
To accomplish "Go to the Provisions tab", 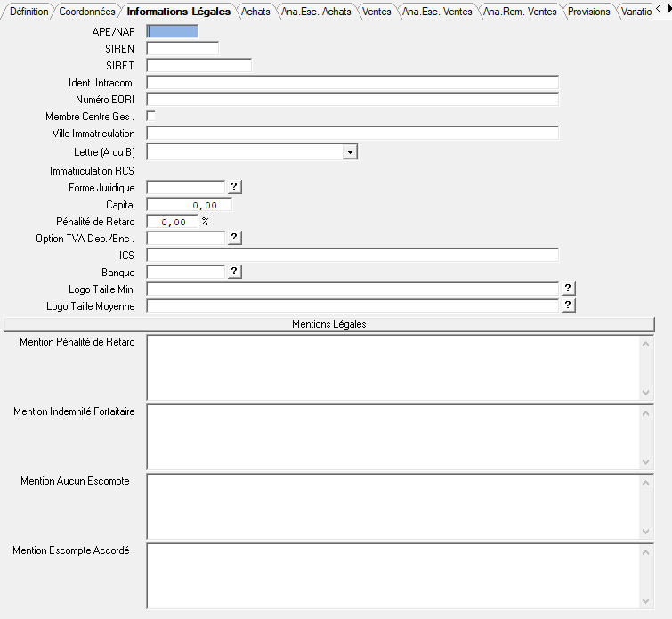I will pyautogui.click(x=588, y=12).
